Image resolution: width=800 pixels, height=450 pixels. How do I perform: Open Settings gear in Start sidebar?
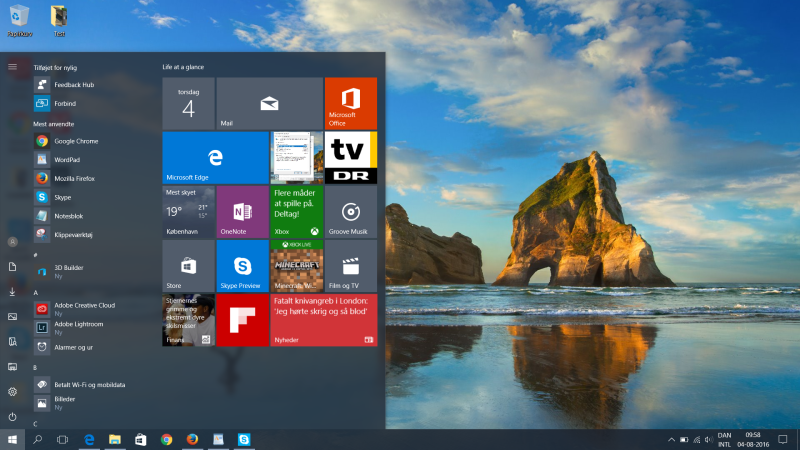point(12,391)
